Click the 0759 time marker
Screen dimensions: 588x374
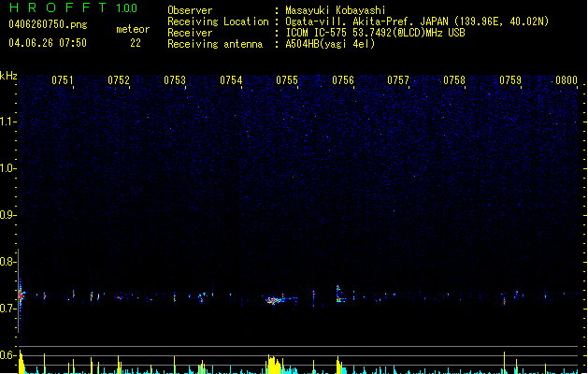pyautogui.click(x=510, y=80)
